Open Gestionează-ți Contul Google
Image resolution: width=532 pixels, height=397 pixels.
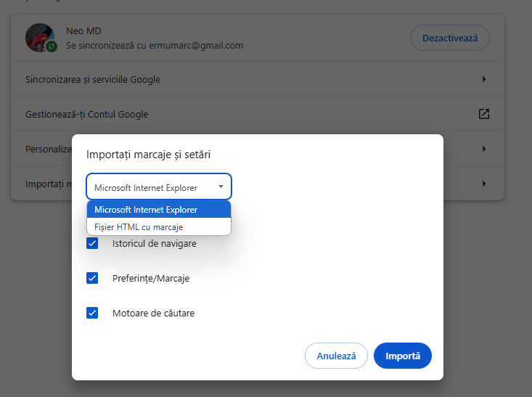point(87,114)
